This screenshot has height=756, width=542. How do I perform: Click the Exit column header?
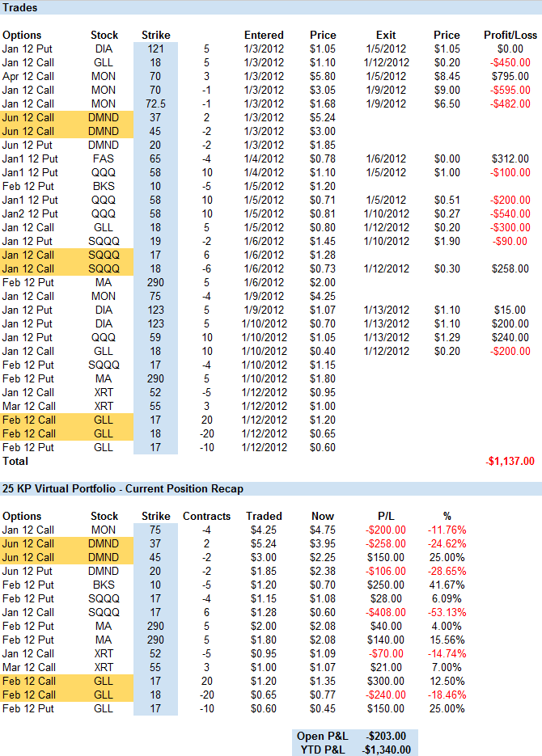[x=386, y=35]
